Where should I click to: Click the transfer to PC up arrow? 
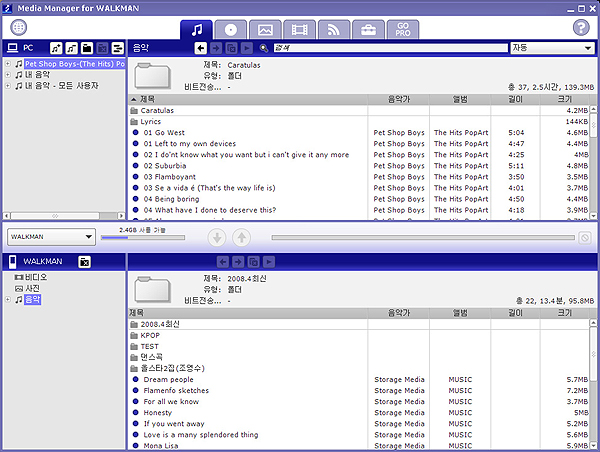(241, 238)
